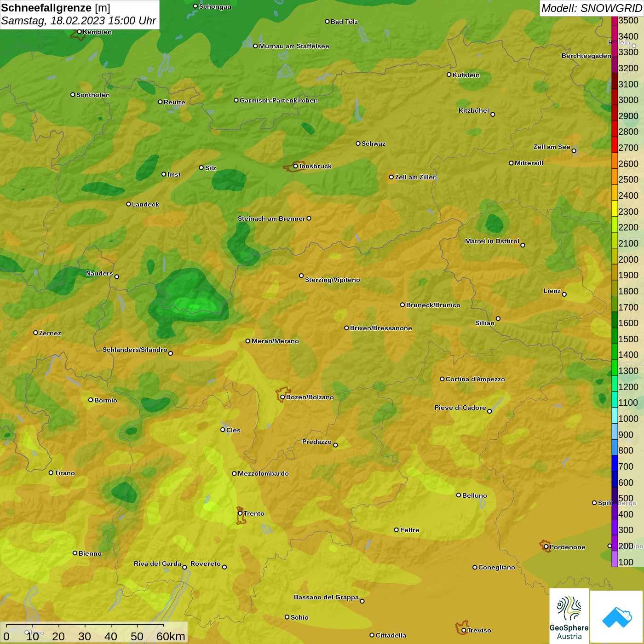Click the Tirano town marker

[51, 472]
